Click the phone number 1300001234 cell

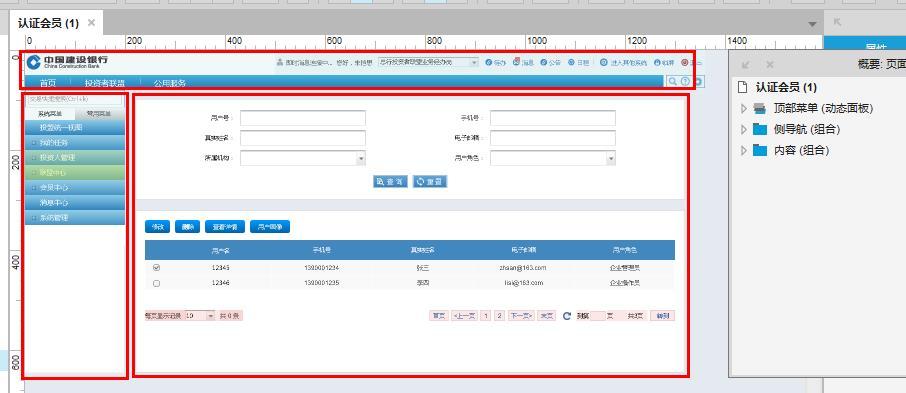tap(321, 268)
